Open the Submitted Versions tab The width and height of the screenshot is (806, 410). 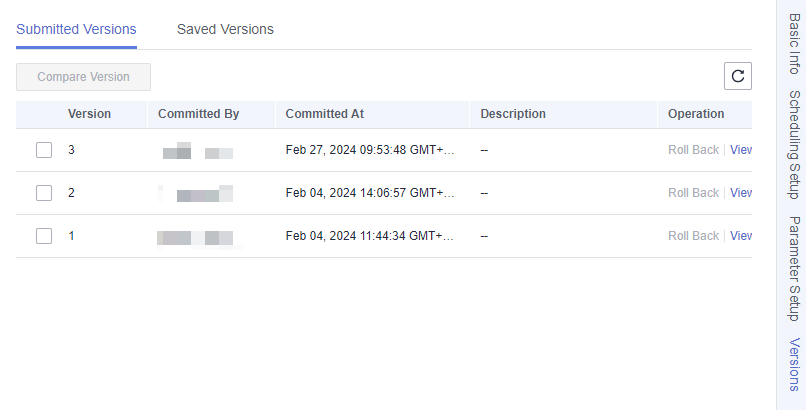coord(76,29)
